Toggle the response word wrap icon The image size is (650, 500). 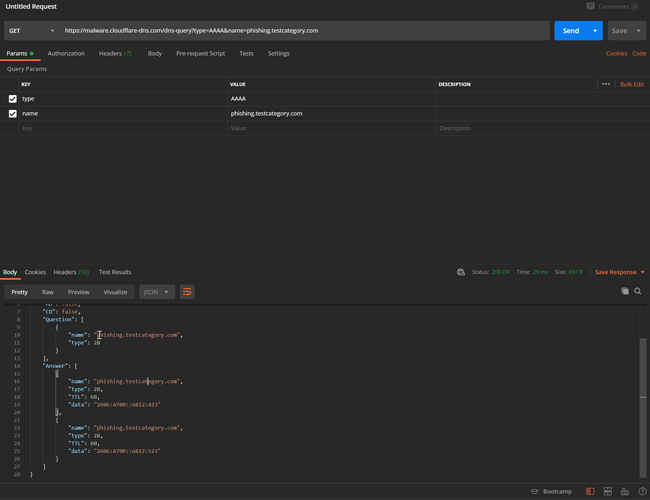[x=187, y=292]
